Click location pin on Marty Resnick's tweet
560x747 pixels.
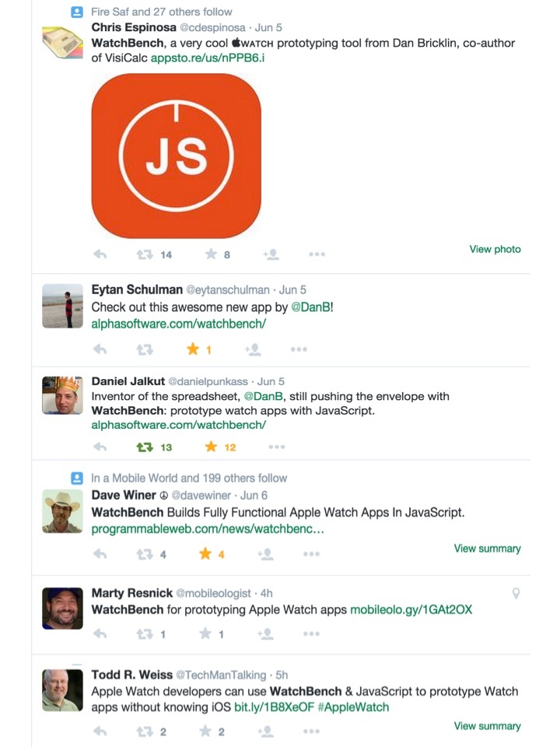(516, 593)
